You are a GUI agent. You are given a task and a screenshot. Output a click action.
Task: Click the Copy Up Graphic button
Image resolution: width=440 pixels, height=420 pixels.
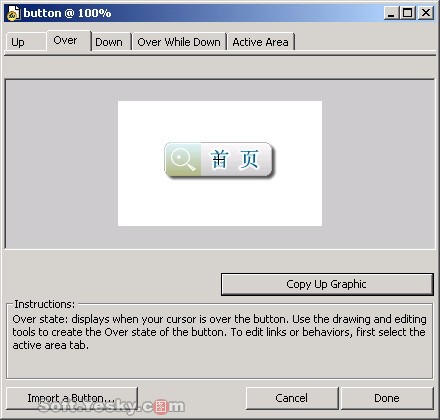(x=327, y=284)
